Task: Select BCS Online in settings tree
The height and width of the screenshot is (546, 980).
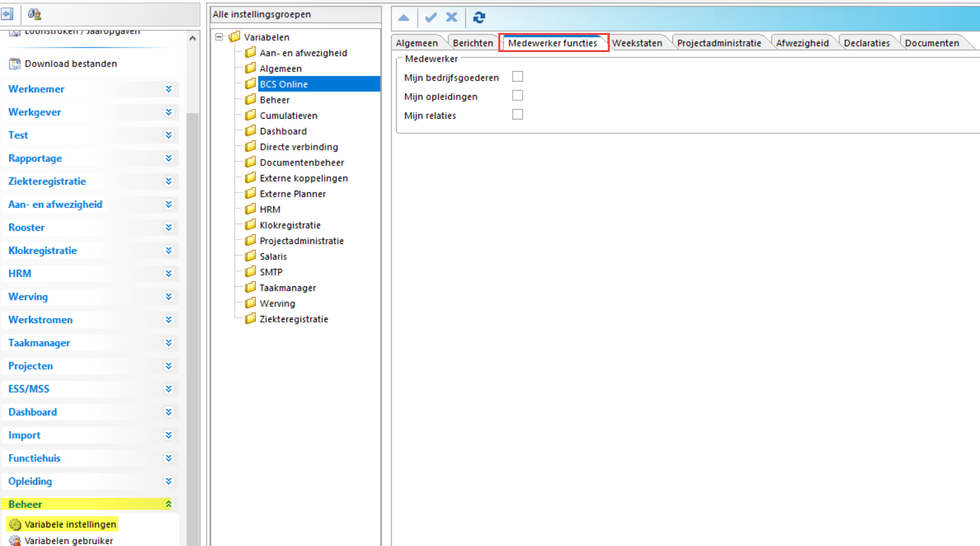Action: click(284, 84)
